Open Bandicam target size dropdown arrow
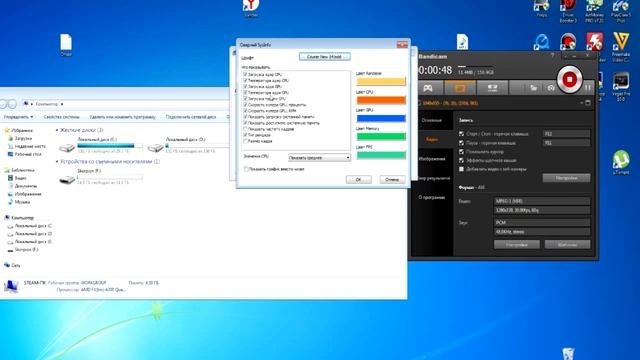This screenshot has width=640, height=360. tap(581, 103)
